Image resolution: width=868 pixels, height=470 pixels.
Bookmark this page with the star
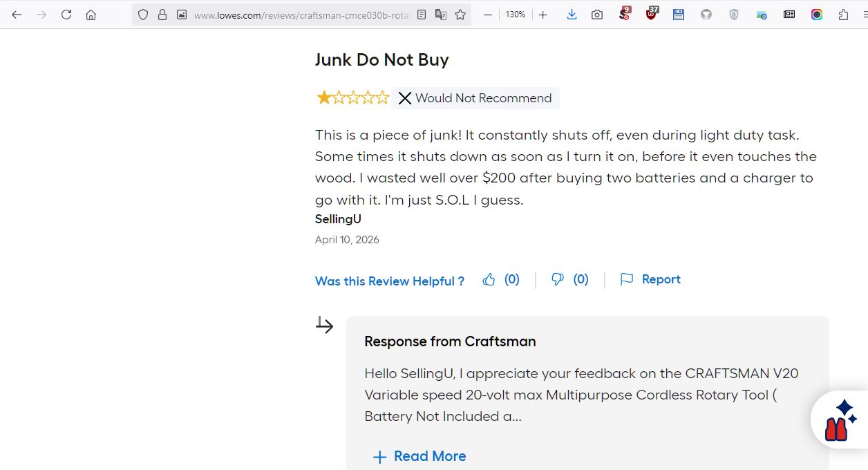click(x=460, y=15)
